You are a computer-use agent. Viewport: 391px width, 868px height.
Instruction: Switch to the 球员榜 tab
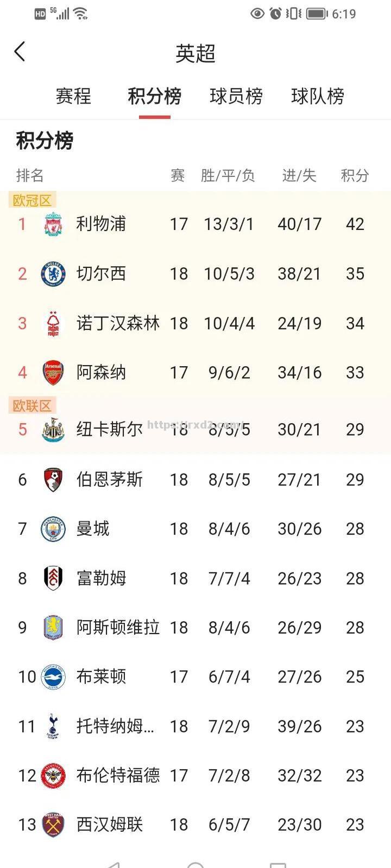pyautogui.click(x=236, y=96)
